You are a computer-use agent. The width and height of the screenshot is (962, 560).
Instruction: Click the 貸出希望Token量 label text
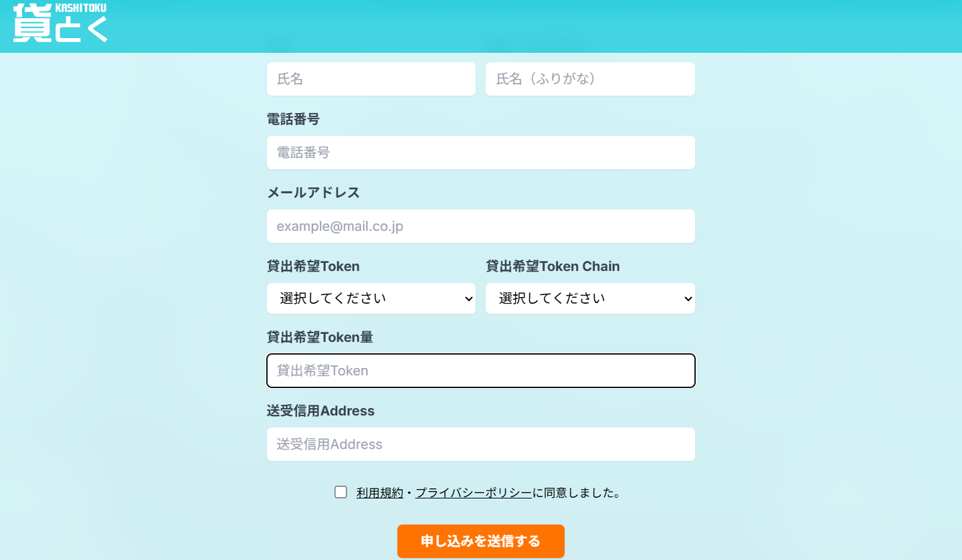[x=320, y=337]
